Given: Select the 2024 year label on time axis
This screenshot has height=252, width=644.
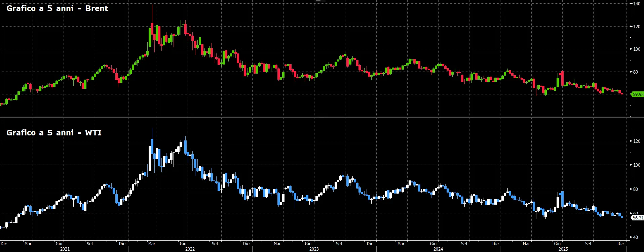Looking at the screenshot, I should (x=438, y=249).
